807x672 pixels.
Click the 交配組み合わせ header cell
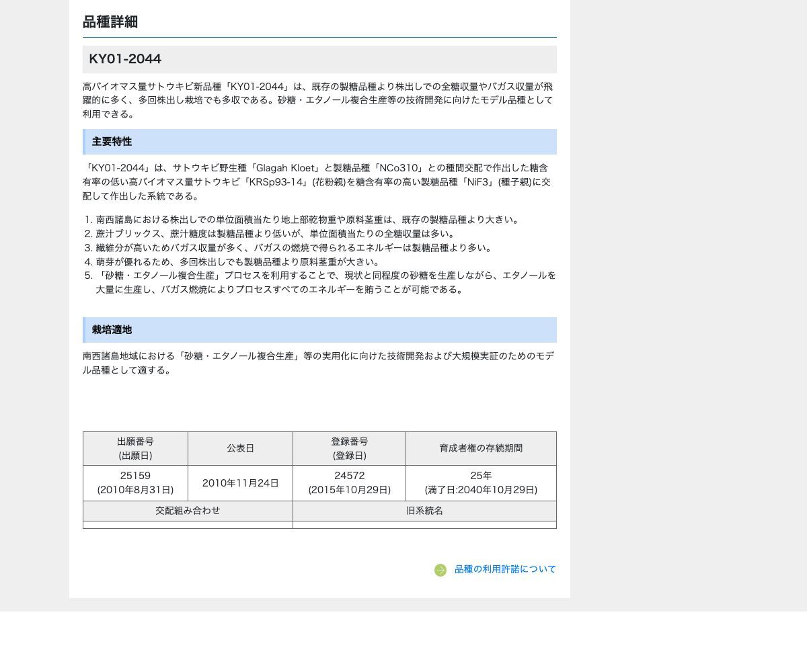(188, 511)
